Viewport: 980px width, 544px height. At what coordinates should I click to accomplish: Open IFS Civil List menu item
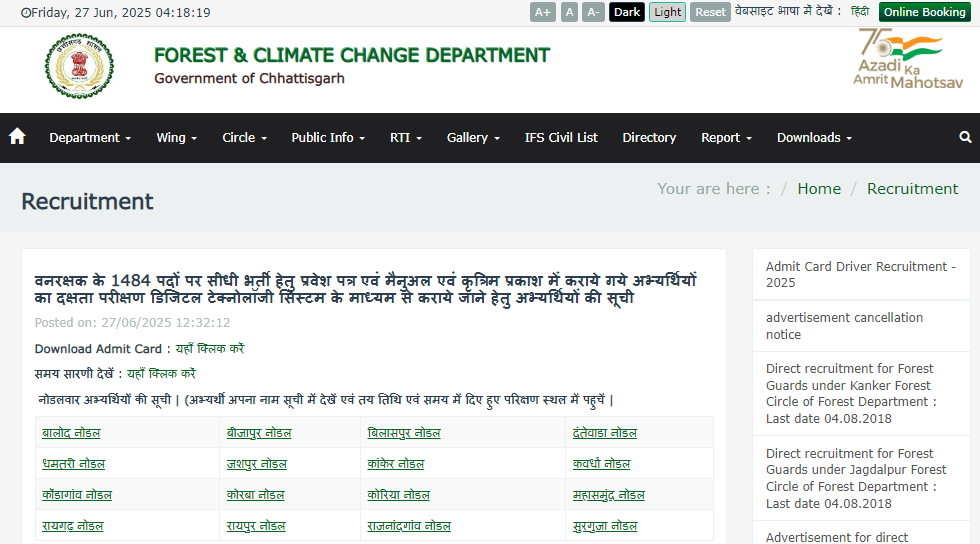[x=561, y=137]
